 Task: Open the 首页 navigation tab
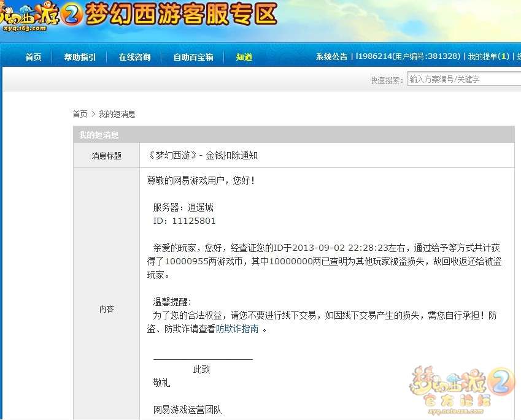pyautogui.click(x=33, y=57)
